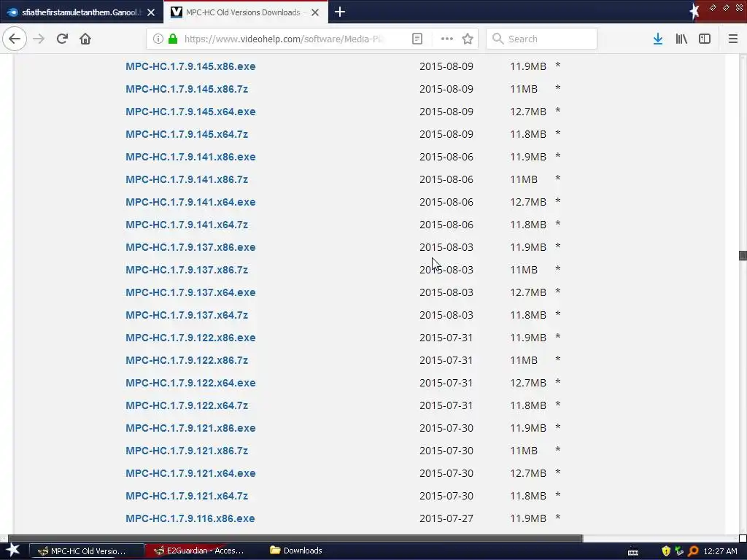Viewport: 747px width, 560px height.
Task: Bookmark this page with the star
Action: (x=468, y=39)
